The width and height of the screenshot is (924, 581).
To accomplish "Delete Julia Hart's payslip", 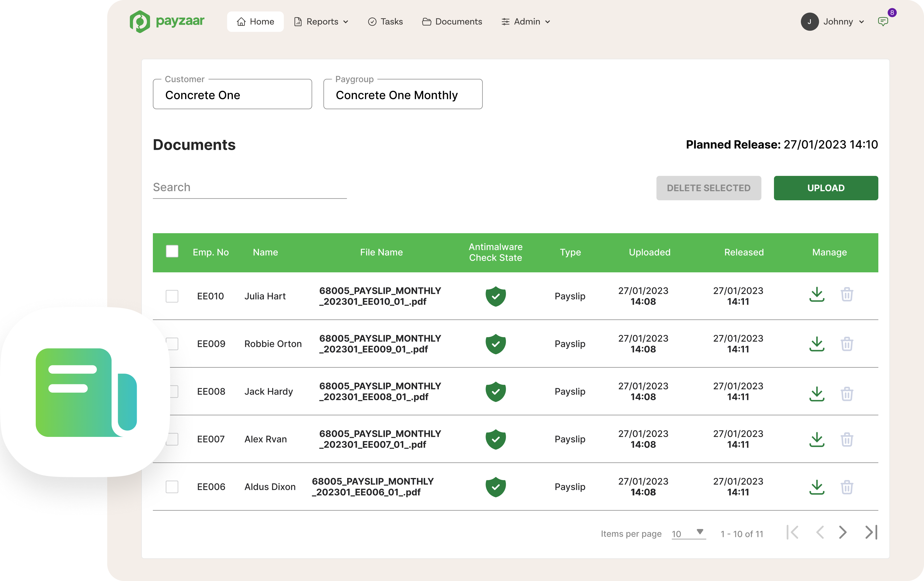I will click(x=847, y=295).
